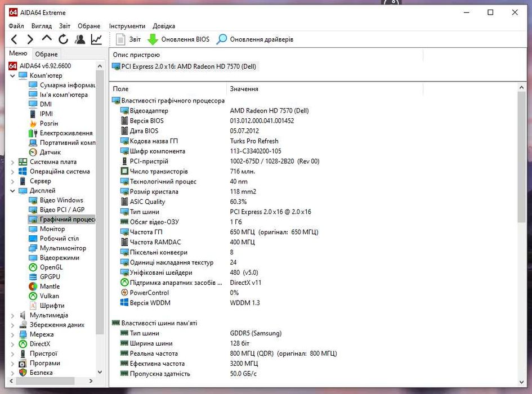Open the Mantle icon item
Screen dimensions: 532x394
click(44, 286)
